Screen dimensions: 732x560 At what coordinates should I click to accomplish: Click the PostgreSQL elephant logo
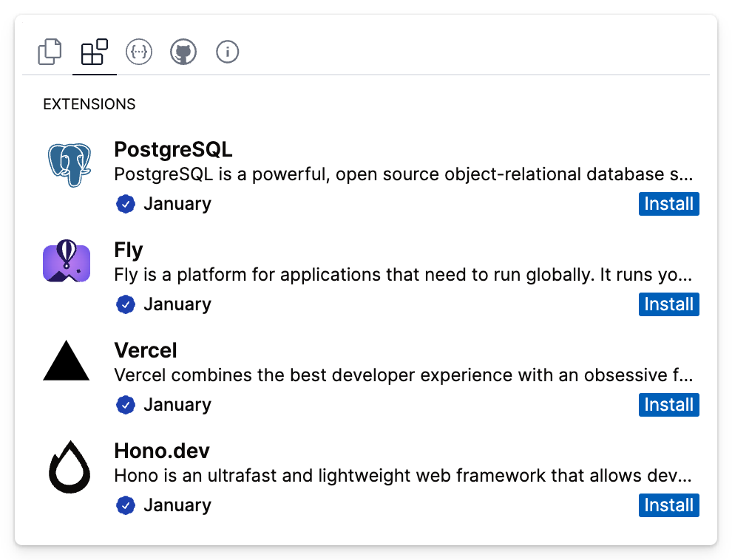pos(67,163)
